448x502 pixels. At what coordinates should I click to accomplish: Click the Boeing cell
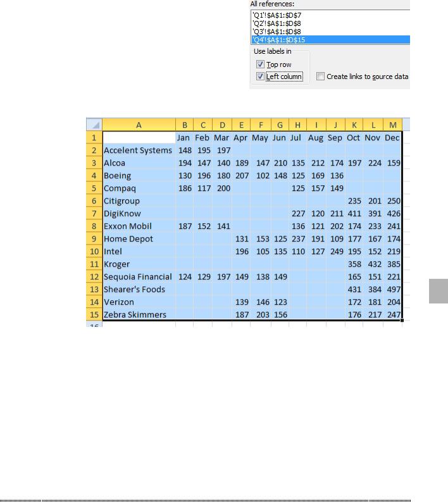click(x=139, y=175)
